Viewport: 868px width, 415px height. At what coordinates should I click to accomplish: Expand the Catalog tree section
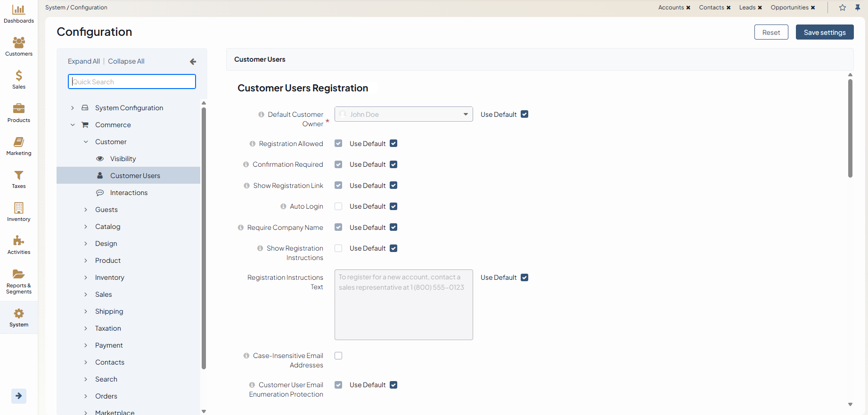(x=86, y=227)
